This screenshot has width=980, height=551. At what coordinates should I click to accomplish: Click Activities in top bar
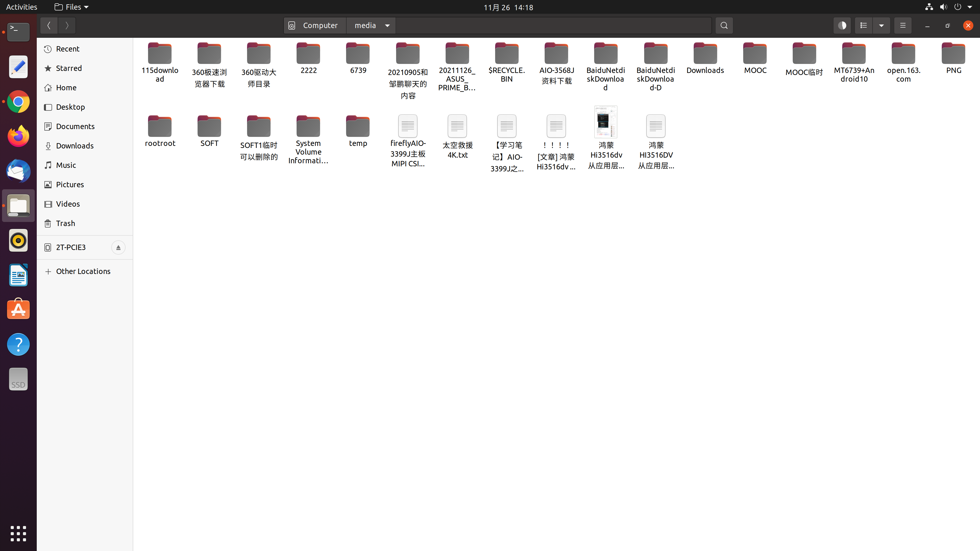pos(22,7)
